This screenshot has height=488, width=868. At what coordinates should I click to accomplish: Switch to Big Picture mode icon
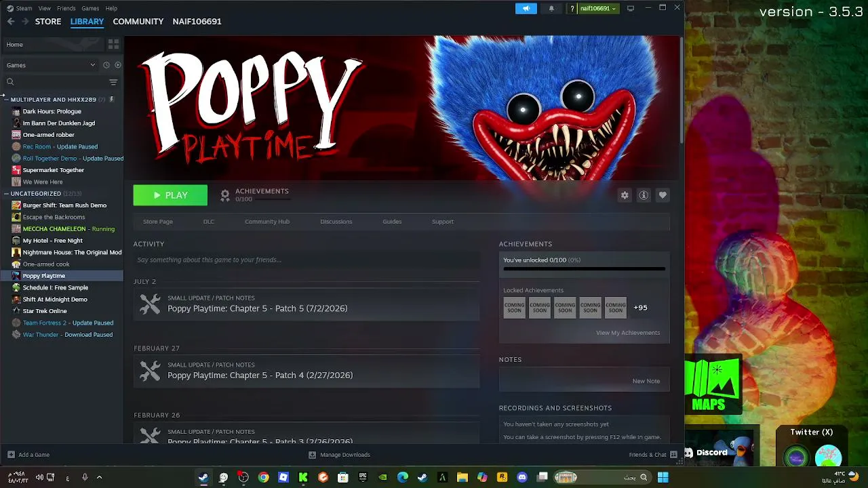631,8
